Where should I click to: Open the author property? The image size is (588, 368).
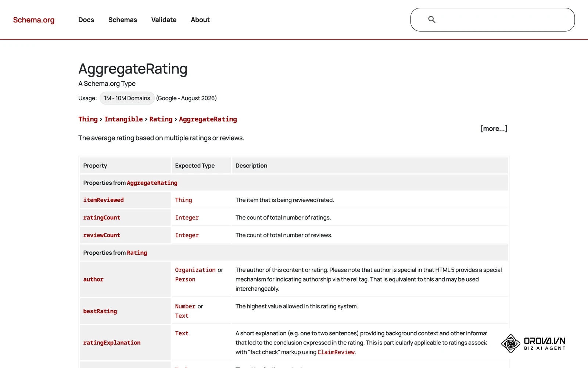coord(93,279)
